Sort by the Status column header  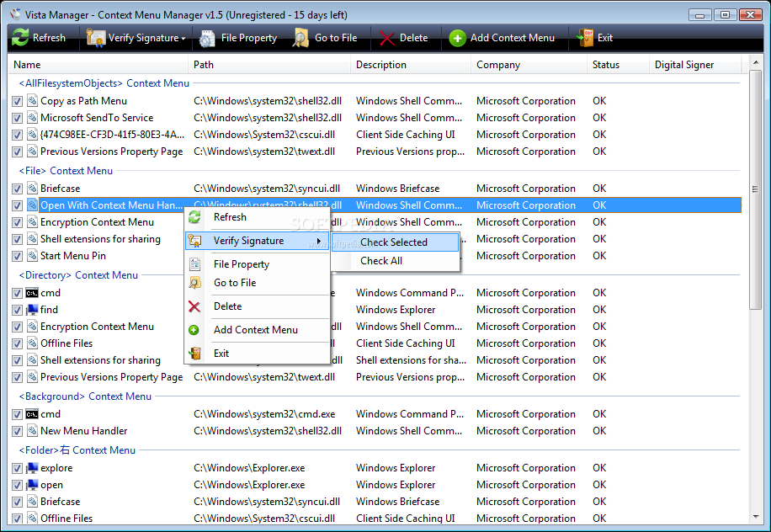coord(618,65)
